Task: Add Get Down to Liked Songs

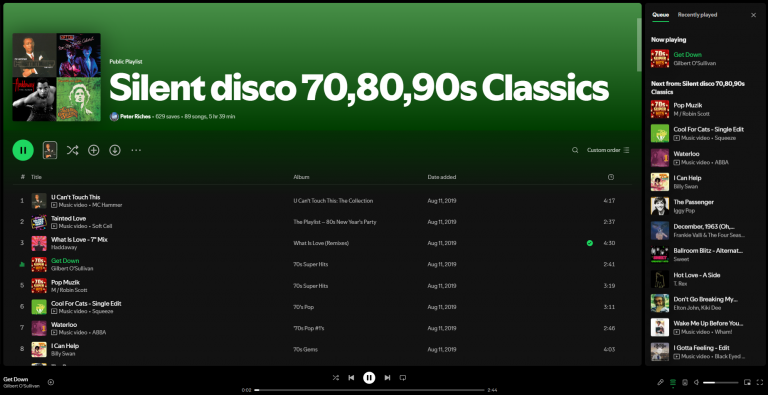Action: point(50,382)
